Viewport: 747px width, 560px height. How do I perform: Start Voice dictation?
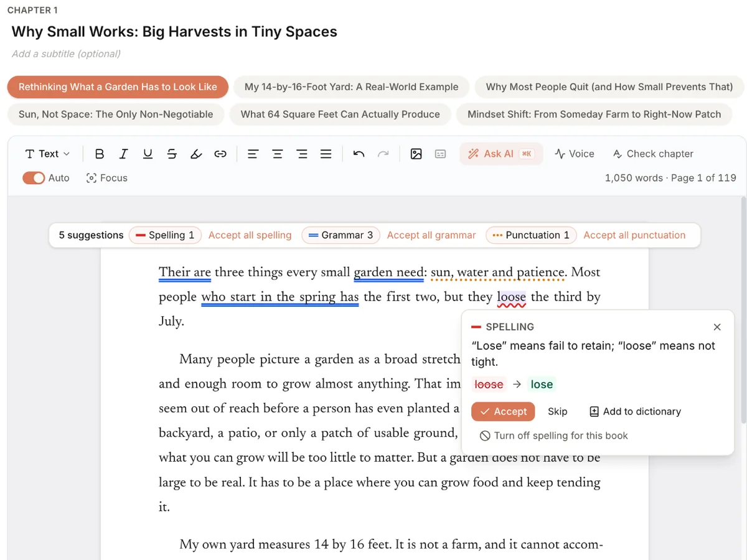[575, 154]
